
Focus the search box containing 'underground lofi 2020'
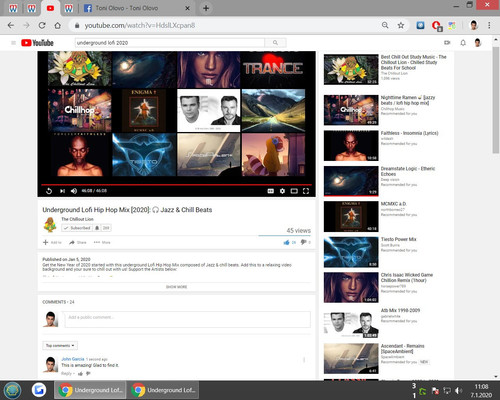pos(170,43)
